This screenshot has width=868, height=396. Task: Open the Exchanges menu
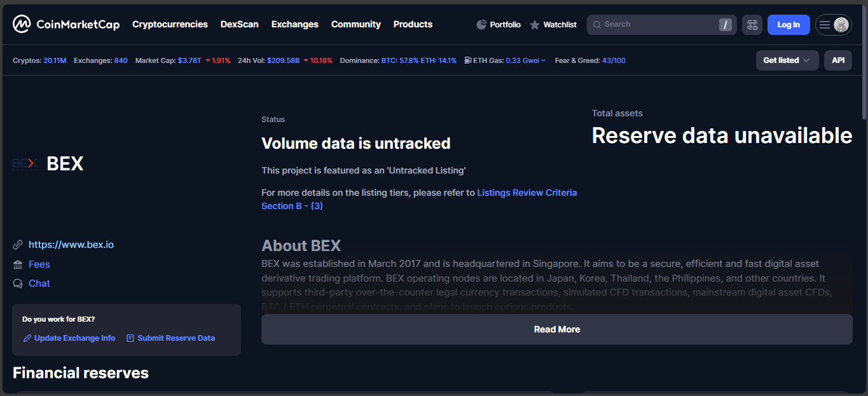pos(294,24)
